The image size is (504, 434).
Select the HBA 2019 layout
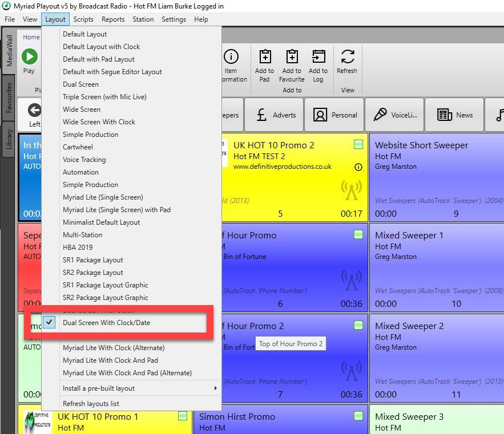pyautogui.click(x=78, y=247)
